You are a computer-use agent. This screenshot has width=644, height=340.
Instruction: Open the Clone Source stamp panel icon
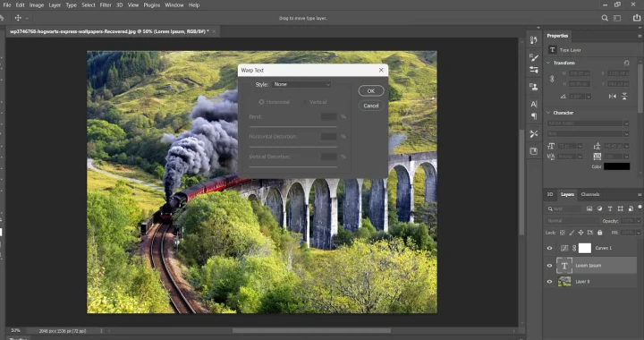533,87
